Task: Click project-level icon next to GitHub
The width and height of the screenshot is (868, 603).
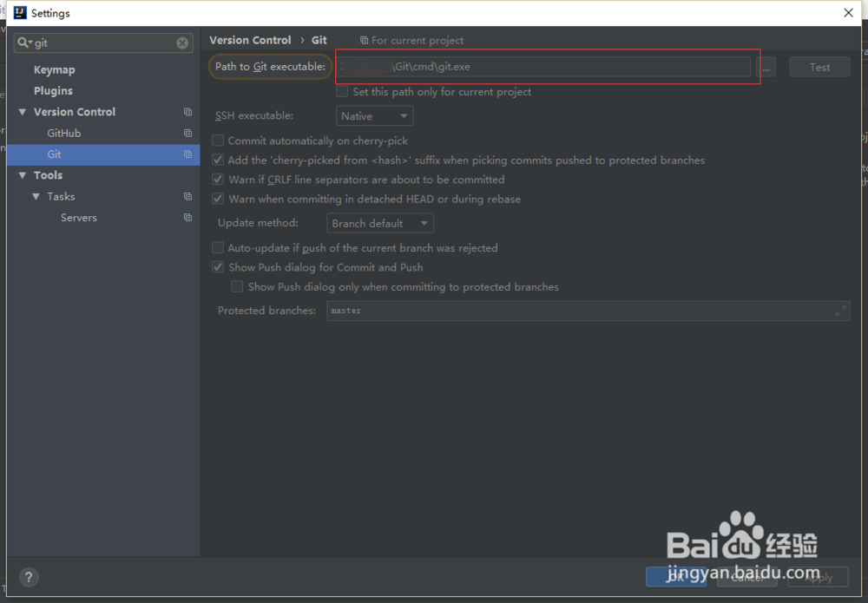Action: coord(187,134)
